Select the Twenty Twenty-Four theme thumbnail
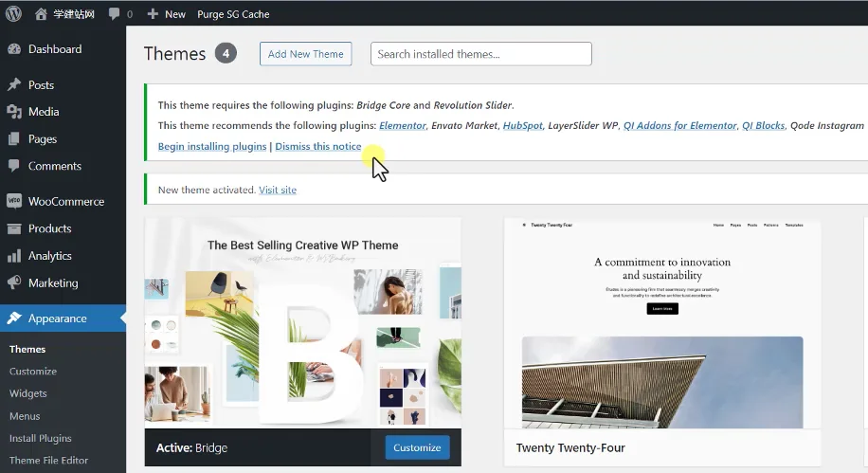 [x=662, y=324]
